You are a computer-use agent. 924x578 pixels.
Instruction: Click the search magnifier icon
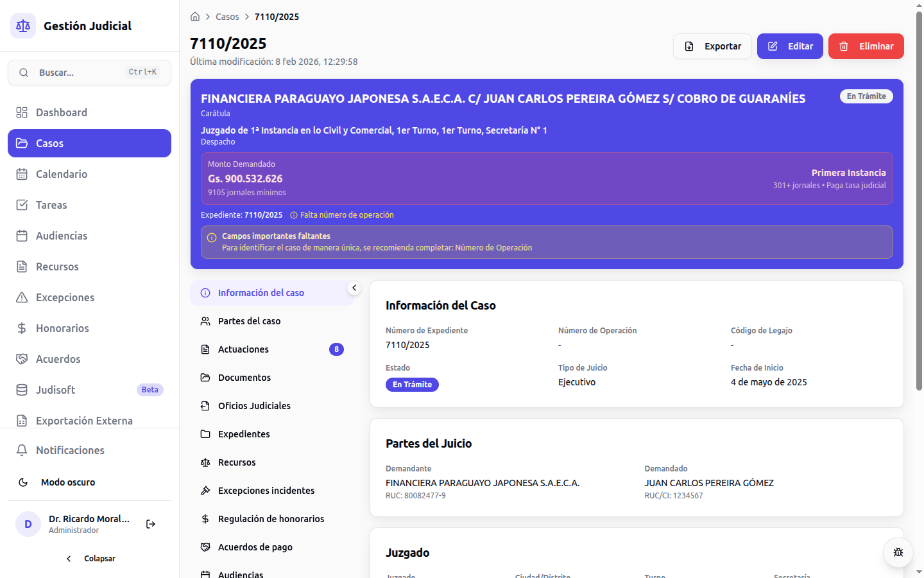(24, 73)
